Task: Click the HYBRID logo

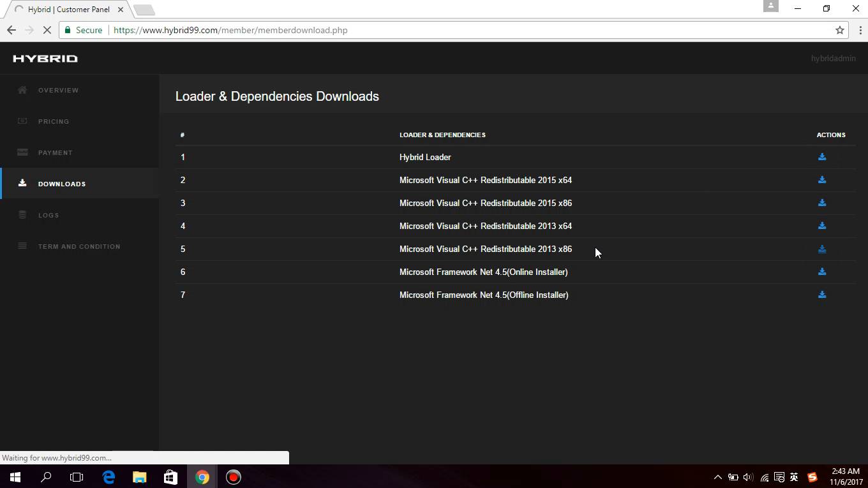Action: (x=45, y=59)
